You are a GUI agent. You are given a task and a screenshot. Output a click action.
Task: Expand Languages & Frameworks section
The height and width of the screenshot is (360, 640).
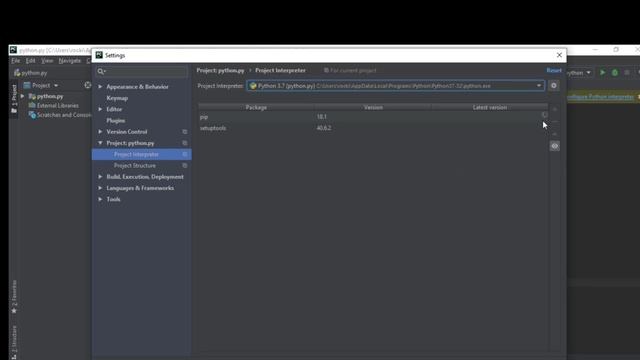(100, 188)
